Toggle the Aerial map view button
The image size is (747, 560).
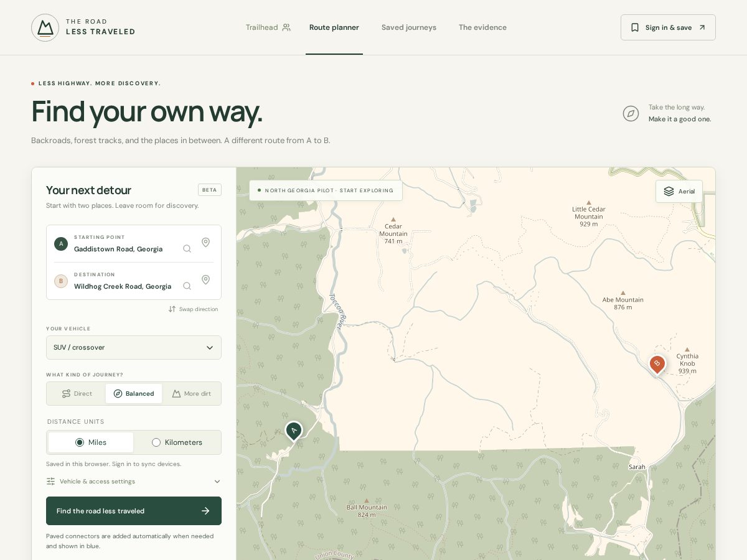(x=679, y=191)
